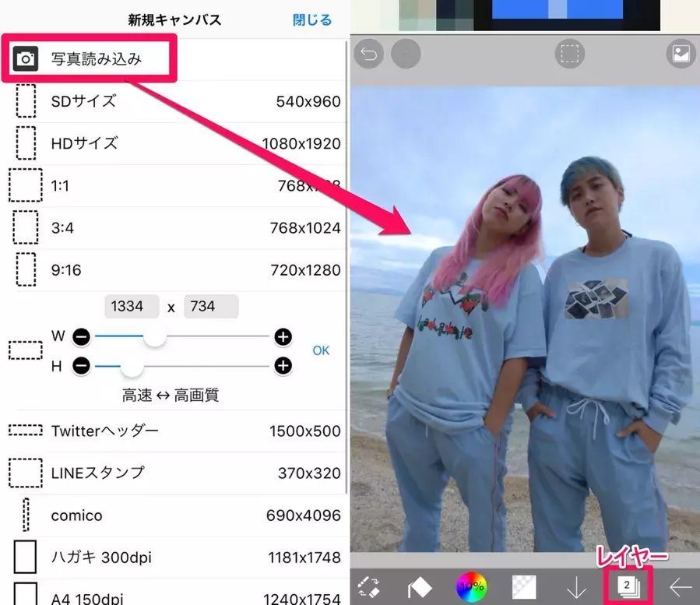Click the LINE stamp dashed outline icon
Viewport: 700px width, 605px height.
pyautogui.click(x=26, y=473)
